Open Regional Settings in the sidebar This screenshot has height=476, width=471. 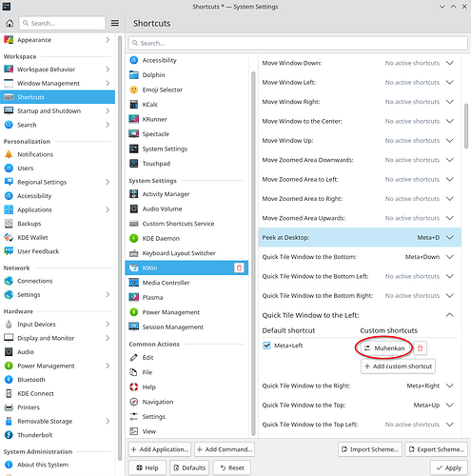pos(57,182)
